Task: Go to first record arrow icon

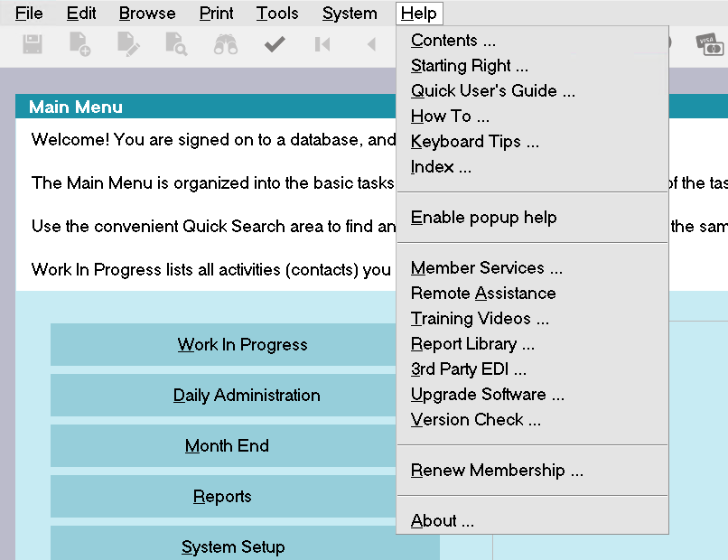Action: coord(322,44)
